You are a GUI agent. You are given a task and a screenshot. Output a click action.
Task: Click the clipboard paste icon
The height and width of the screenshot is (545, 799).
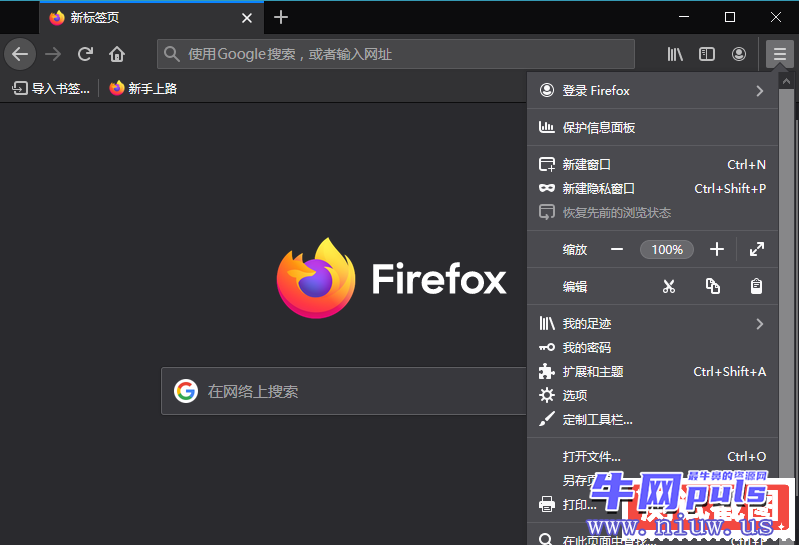click(x=756, y=286)
